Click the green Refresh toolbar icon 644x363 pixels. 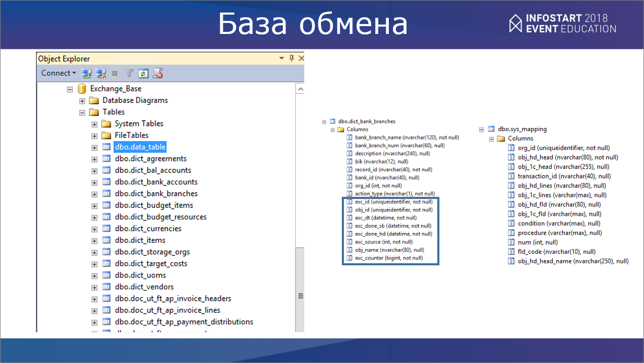[143, 73]
